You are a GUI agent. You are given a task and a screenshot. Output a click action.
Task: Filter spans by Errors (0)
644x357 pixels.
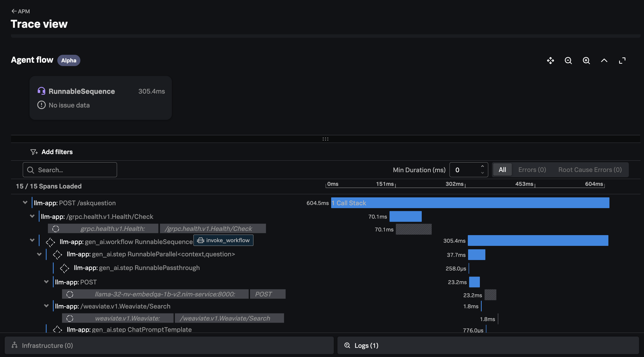pos(532,170)
